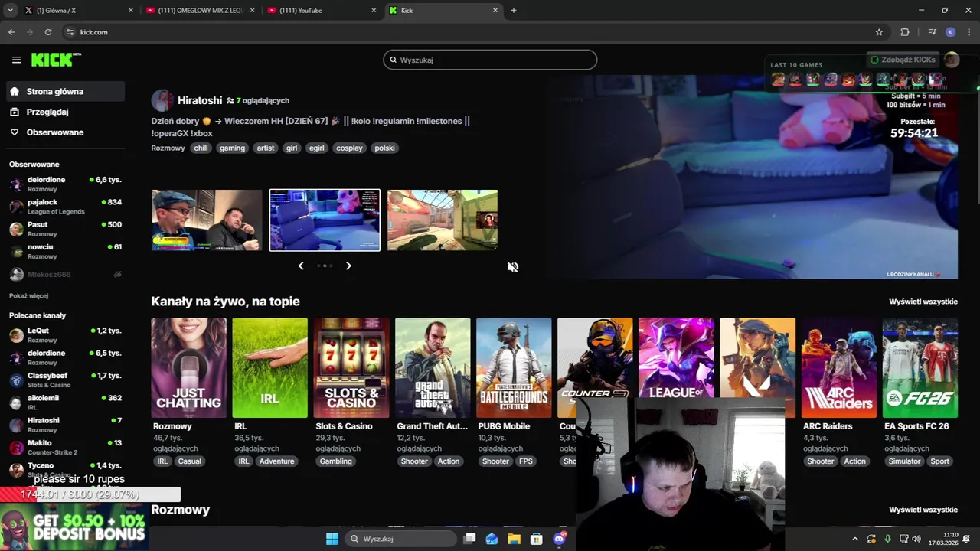
Task: Open Just Chatting Rozmowy category card
Action: click(188, 368)
